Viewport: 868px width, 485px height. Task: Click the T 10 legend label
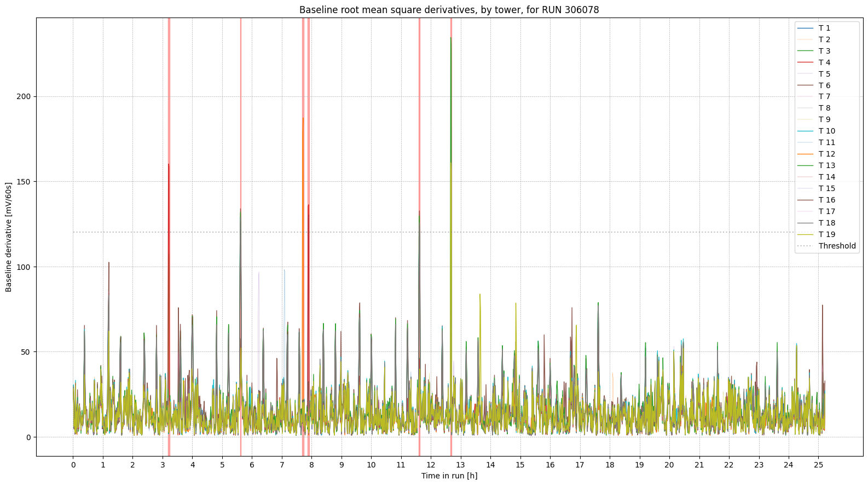click(826, 131)
